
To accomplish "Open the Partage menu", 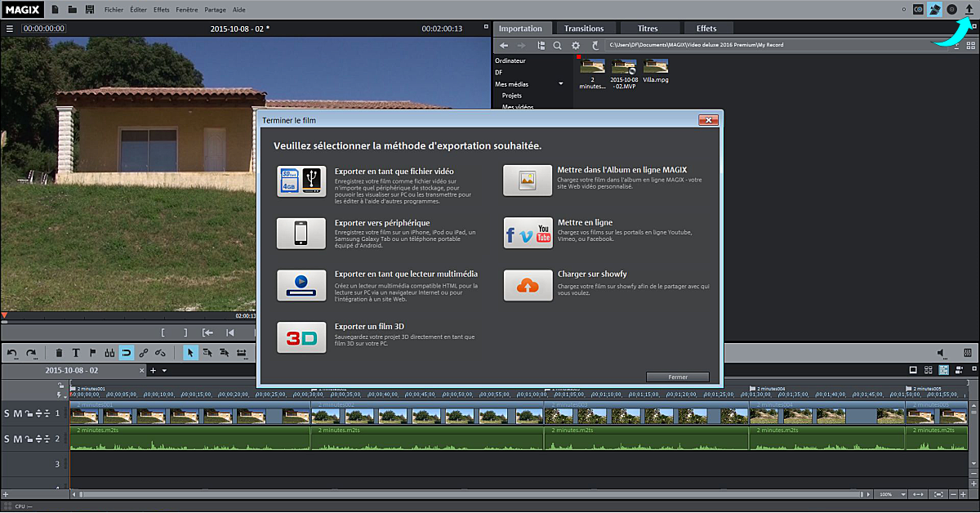I will click(216, 9).
